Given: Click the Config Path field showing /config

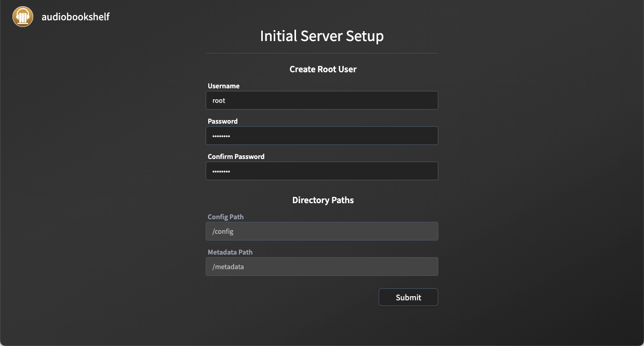Looking at the screenshot, I should (x=321, y=231).
